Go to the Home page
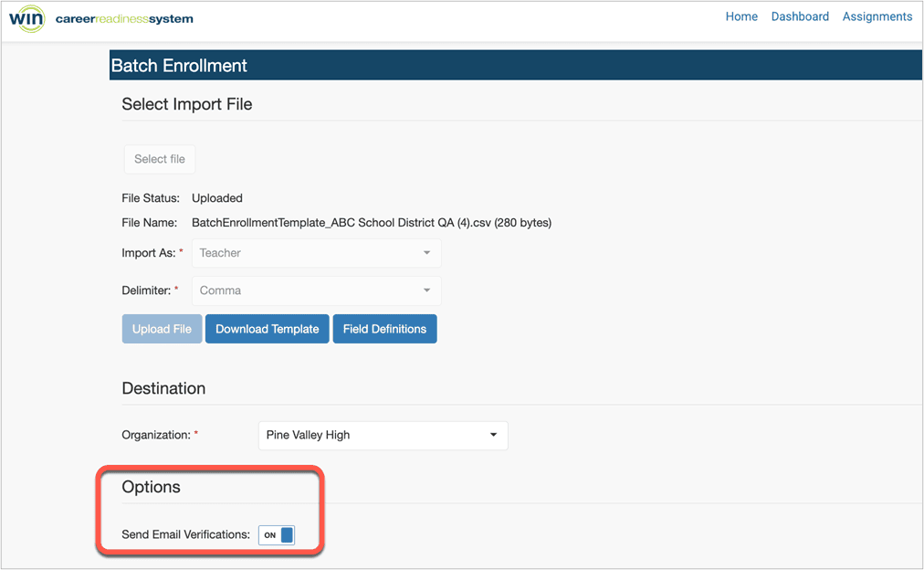Screen dimensions: 924x570 tap(741, 16)
